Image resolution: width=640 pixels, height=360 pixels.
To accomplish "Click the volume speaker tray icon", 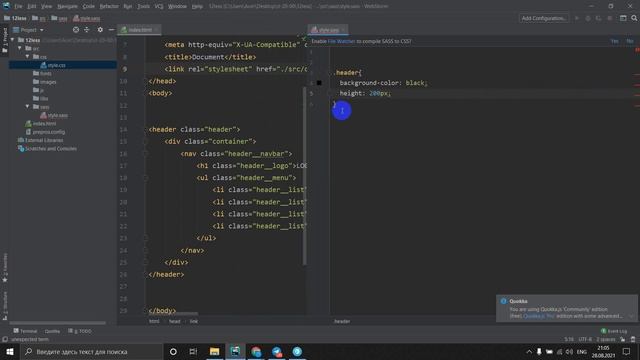I will coord(569,351).
